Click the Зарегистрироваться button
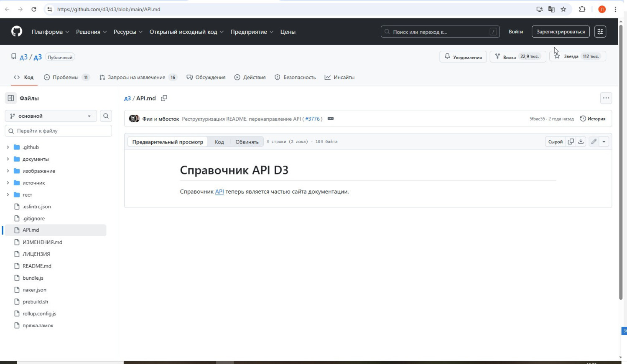Viewport: 627px width, 364px height. (561, 32)
